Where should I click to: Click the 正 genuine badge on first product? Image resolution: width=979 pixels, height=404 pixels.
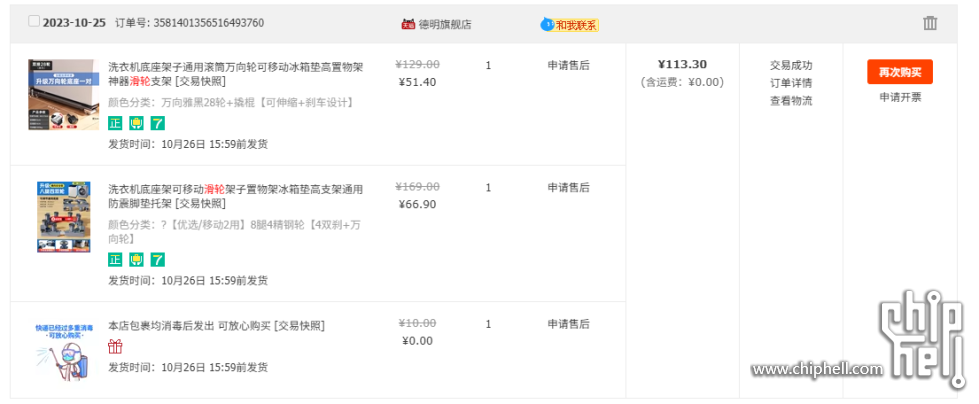pos(115,123)
